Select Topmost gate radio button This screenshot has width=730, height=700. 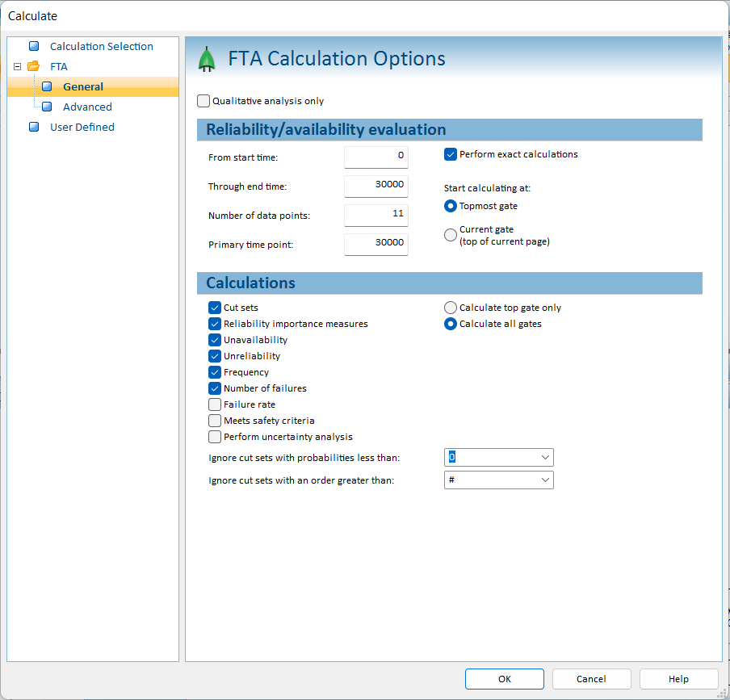(451, 206)
